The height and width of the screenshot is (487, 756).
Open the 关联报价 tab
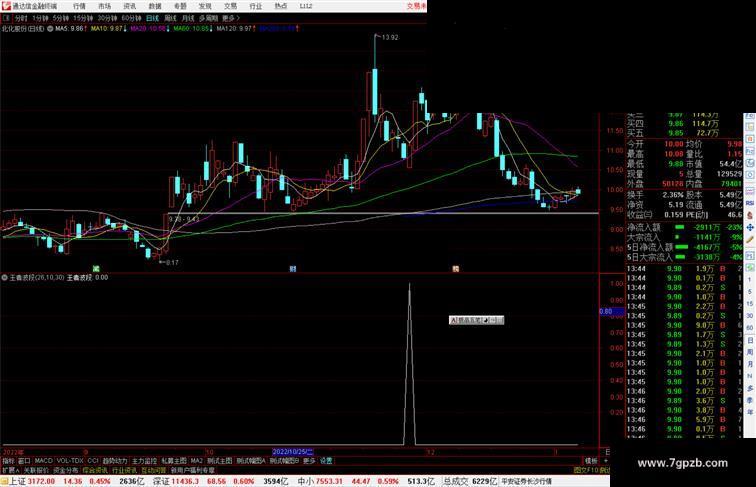tap(36, 470)
